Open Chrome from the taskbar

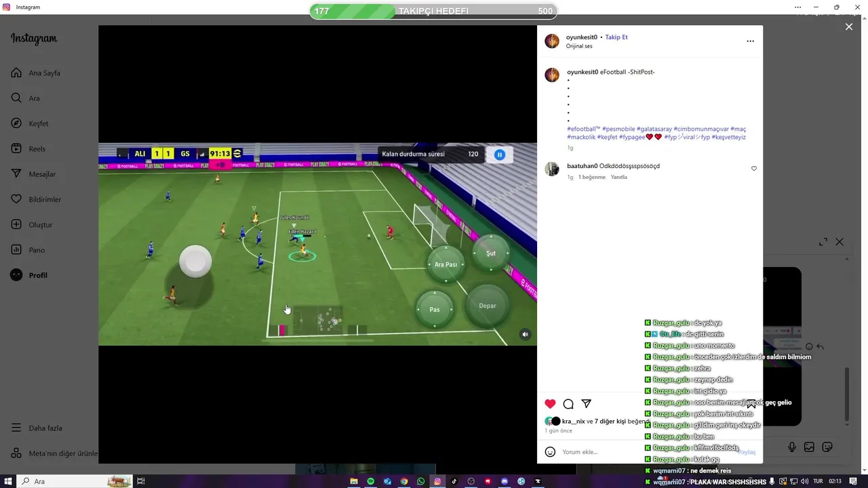(404, 481)
